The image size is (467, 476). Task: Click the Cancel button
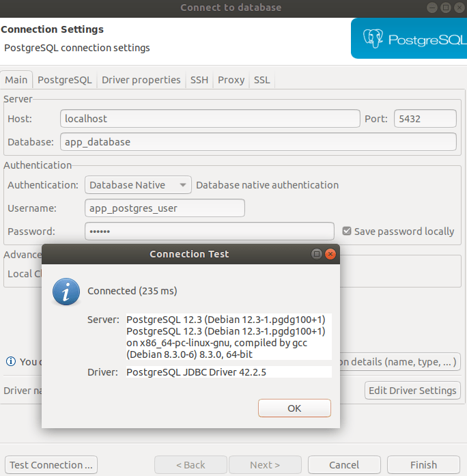coord(344,465)
